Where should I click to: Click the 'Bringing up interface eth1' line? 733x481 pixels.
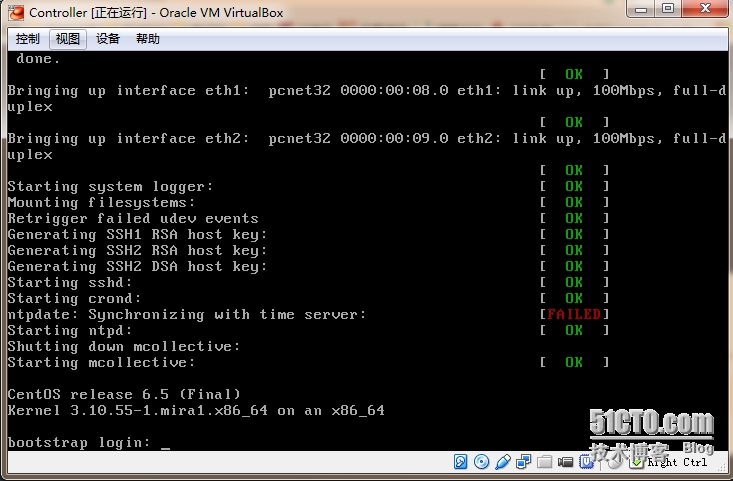pyautogui.click(x=367, y=90)
